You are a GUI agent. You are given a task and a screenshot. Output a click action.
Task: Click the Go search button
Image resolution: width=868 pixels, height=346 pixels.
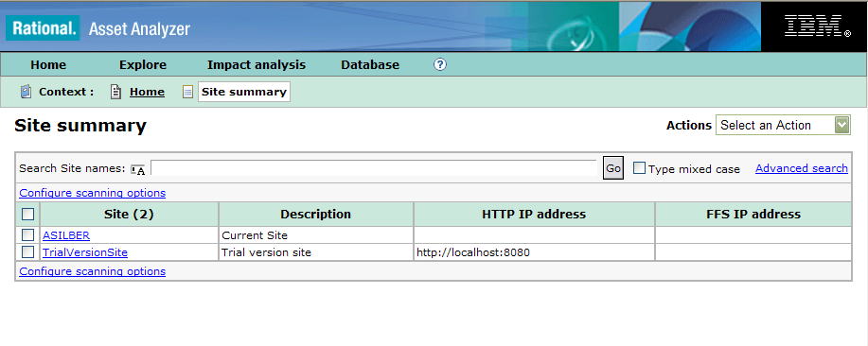(x=612, y=168)
